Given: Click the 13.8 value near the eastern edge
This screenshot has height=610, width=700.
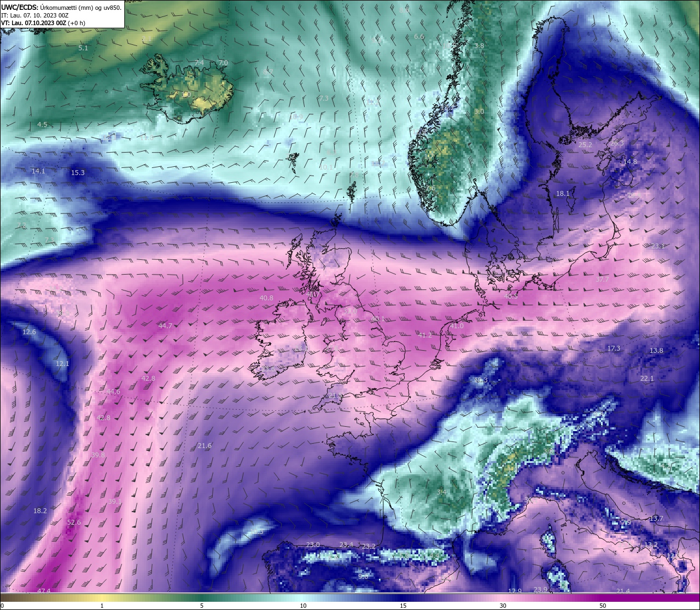Looking at the screenshot, I should (x=656, y=351).
